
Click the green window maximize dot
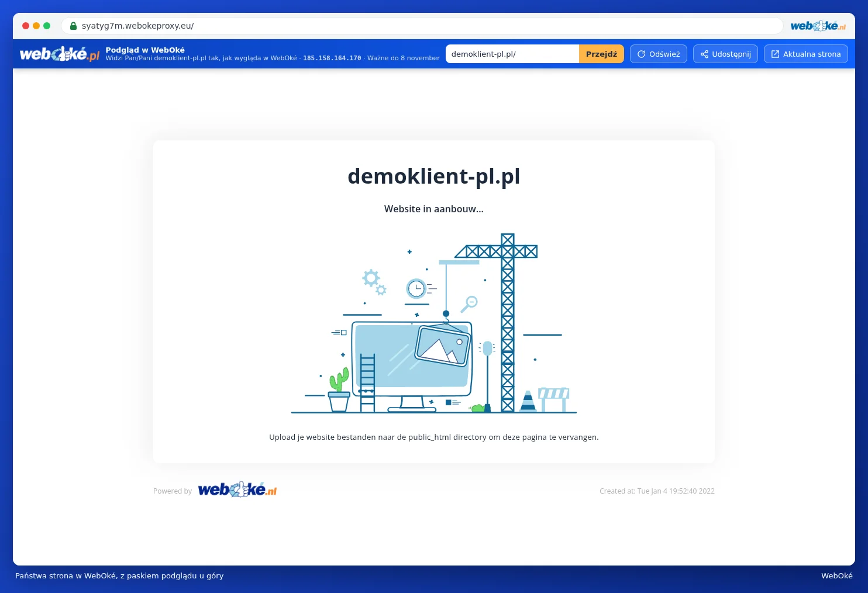pyautogui.click(x=47, y=26)
